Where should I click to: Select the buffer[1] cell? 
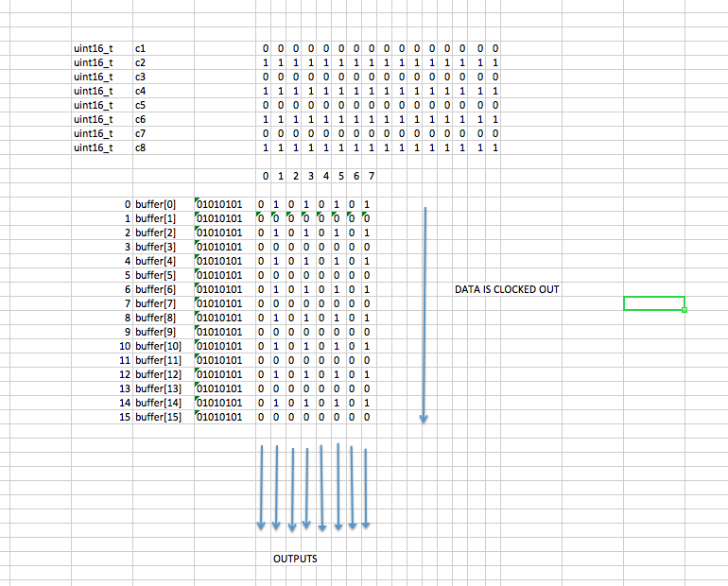(164, 218)
